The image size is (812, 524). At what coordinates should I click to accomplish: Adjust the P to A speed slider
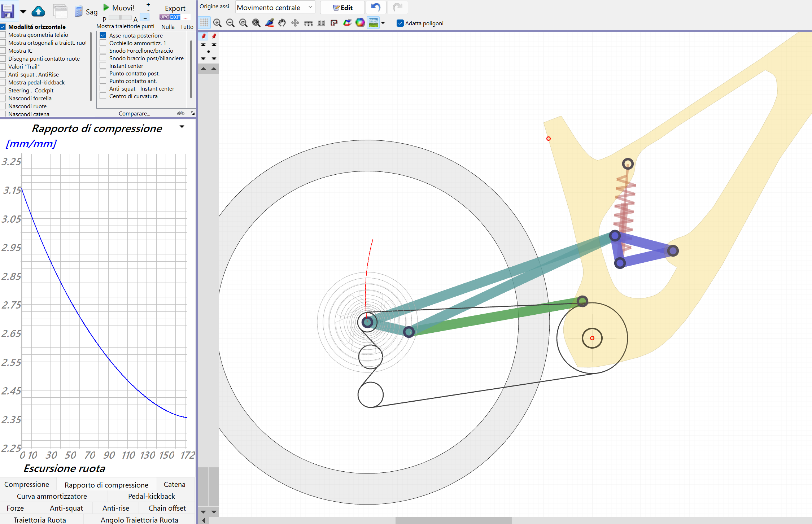120,18
